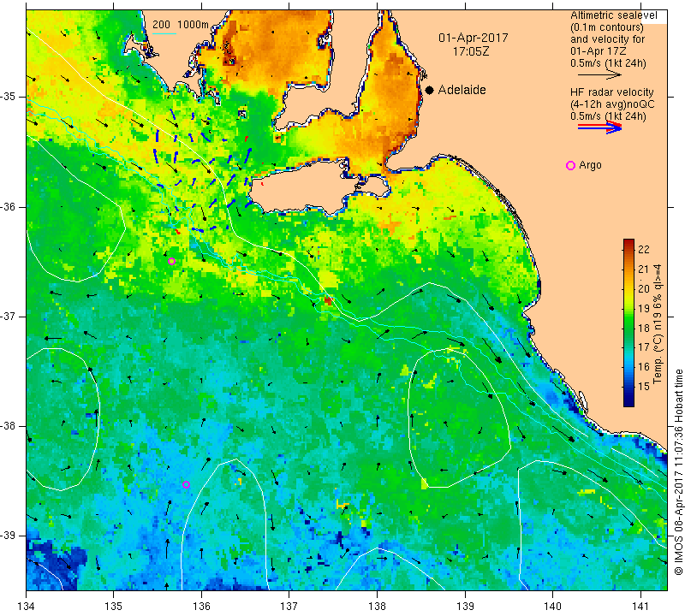
Task: Click the 200 1000m depth legend text
Action: click(181, 25)
